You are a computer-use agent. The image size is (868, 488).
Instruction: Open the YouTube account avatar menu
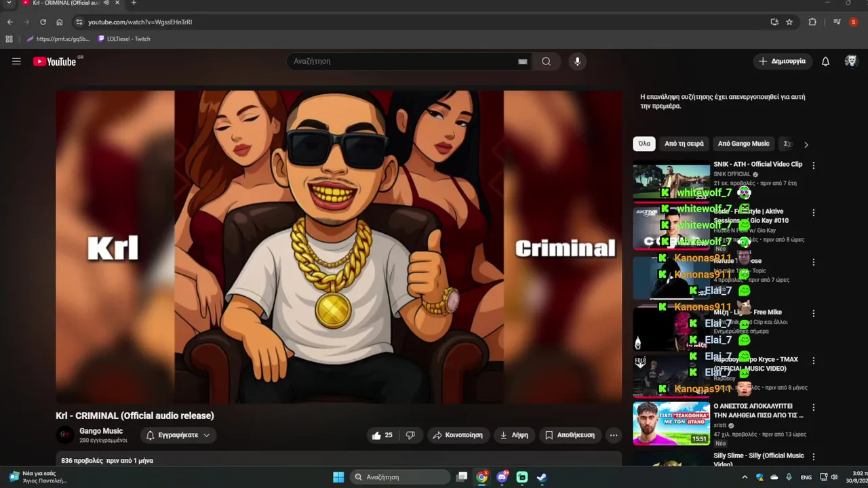(x=850, y=61)
